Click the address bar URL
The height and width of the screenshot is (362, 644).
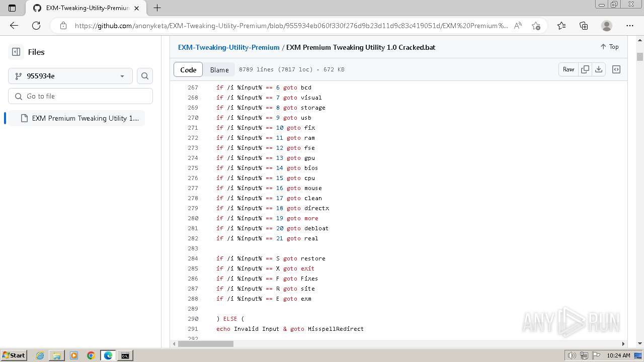point(291,26)
